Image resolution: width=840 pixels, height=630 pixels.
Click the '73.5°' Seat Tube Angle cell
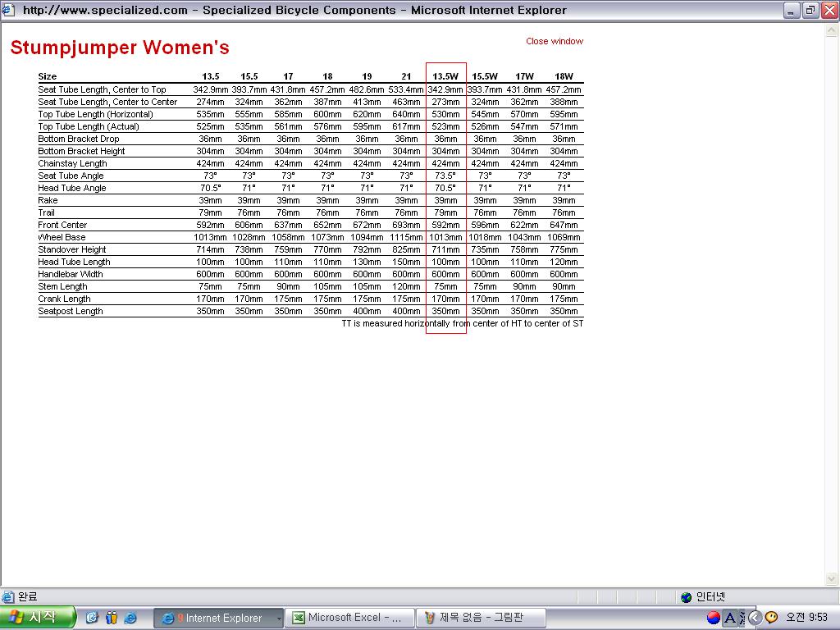coord(445,176)
